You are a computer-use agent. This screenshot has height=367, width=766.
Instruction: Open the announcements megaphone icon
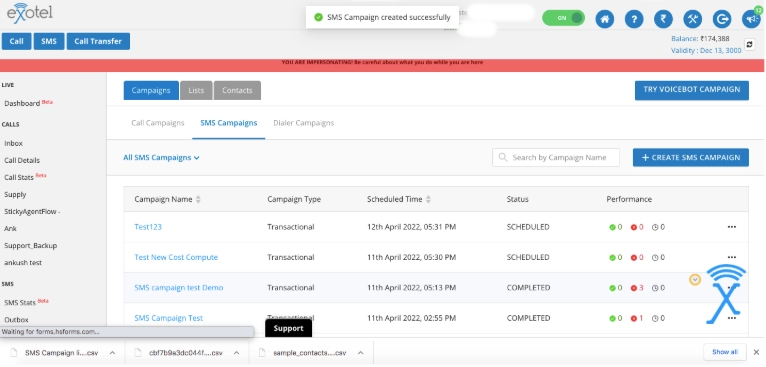tap(751, 19)
